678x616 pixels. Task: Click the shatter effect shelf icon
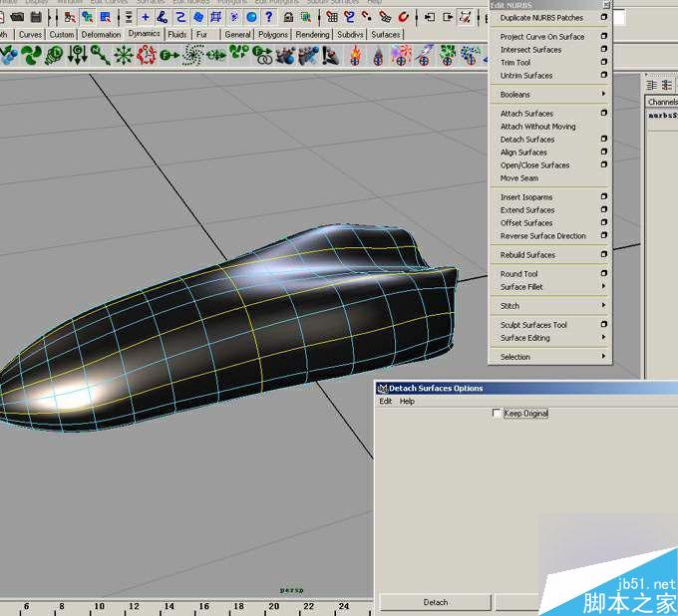coord(447,56)
